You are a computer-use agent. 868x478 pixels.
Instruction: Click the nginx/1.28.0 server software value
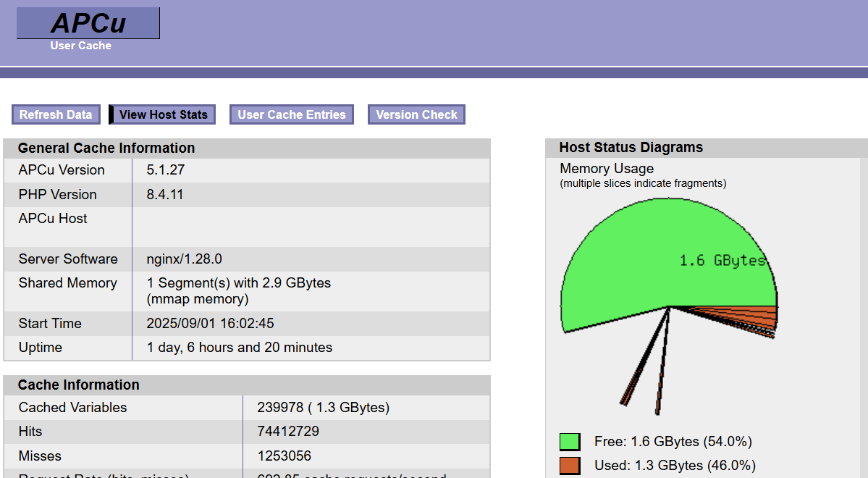pos(184,259)
